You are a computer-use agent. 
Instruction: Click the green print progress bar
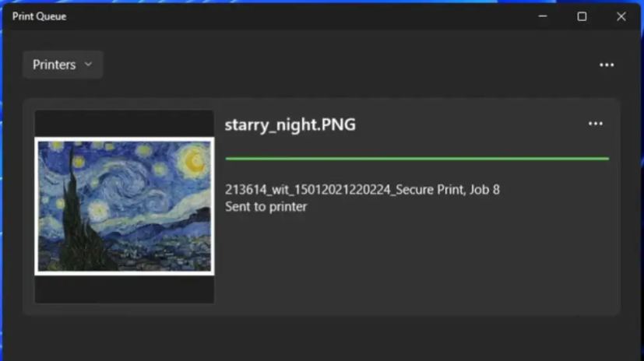point(417,159)
